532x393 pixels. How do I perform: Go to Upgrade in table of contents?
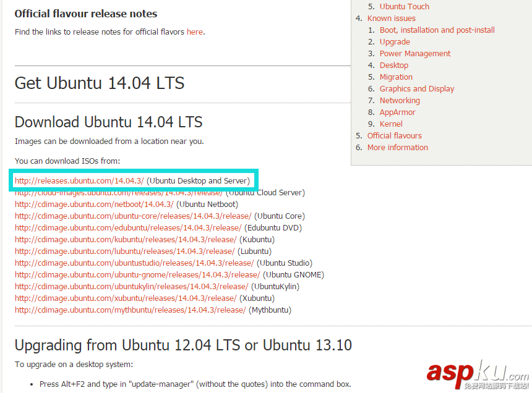tap(395, 42)
